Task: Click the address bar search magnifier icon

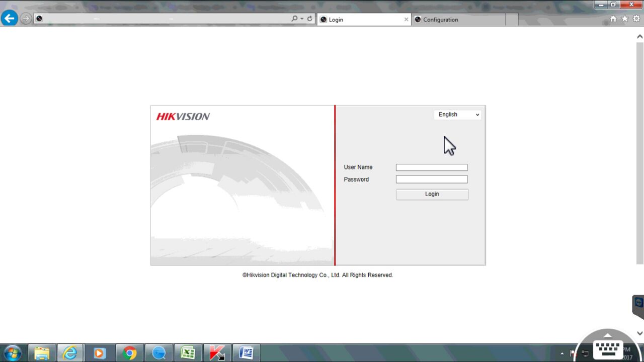Action: 294,19
